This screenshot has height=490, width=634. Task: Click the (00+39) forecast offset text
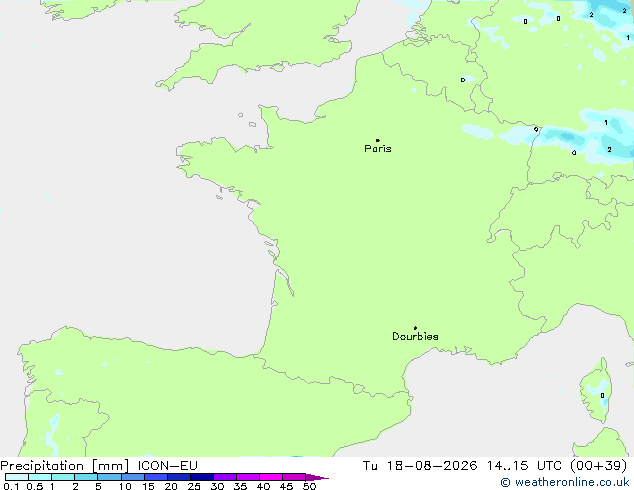click(599, 466)
